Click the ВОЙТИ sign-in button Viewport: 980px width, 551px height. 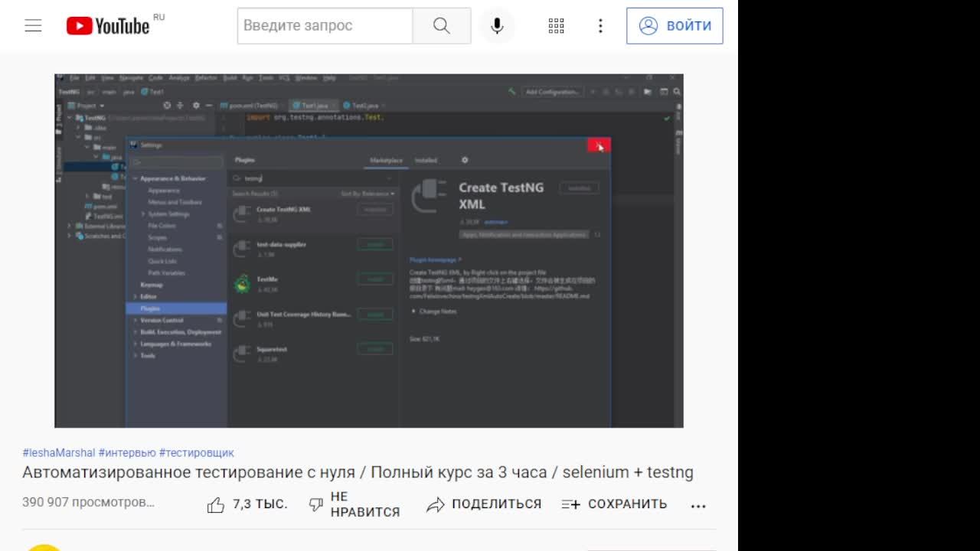675,25
